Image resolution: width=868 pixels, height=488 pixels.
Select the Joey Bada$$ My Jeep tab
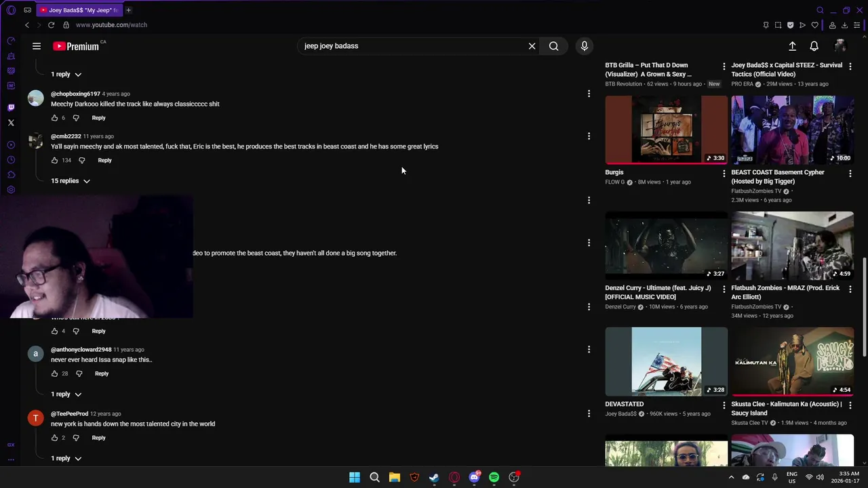pos(78,10)
